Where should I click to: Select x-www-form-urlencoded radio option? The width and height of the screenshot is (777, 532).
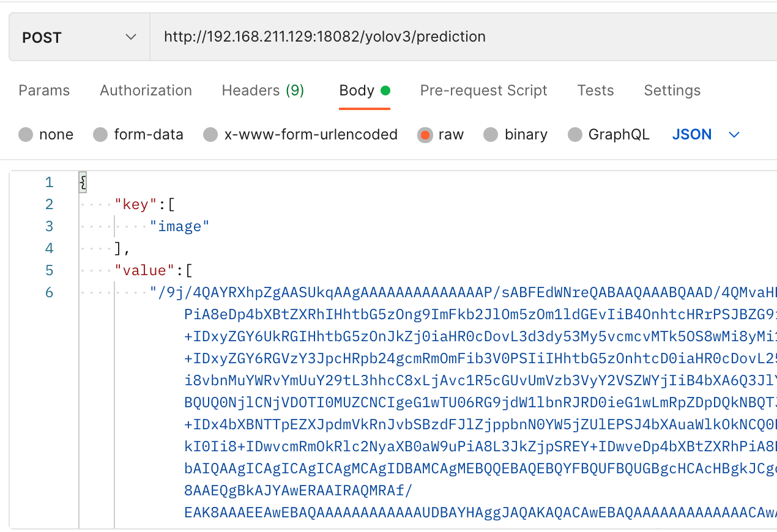pos(210,135)
